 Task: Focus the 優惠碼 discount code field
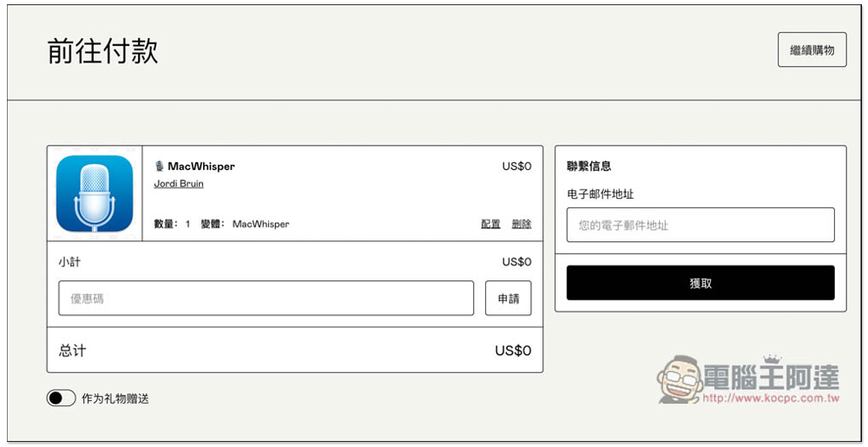[266, 299]
